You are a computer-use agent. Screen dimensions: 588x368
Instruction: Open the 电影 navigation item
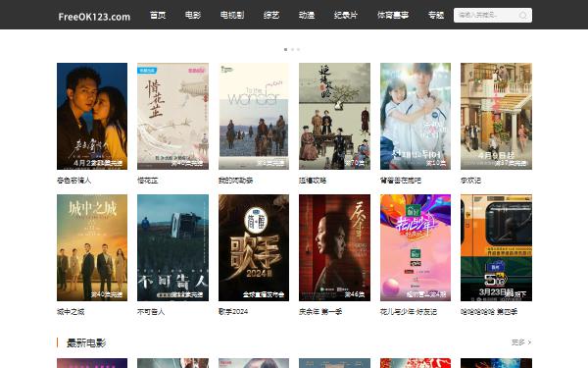click(x=193, y=15)
